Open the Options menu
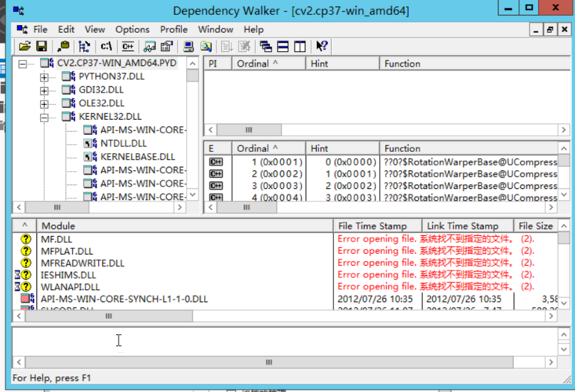The width and height of the screenshot is (575, 392). (133, 29)
